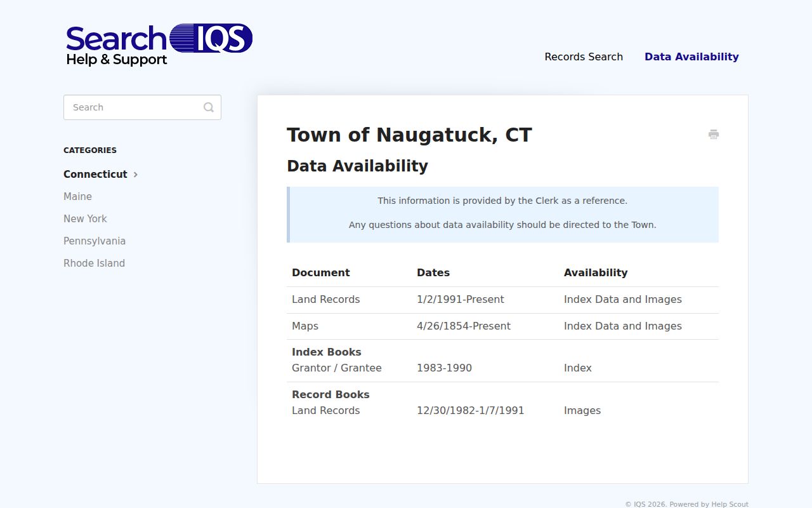This screenshot has height=508, width=812.
Task: Click the Index Books row label
Action: pos(327,352)
